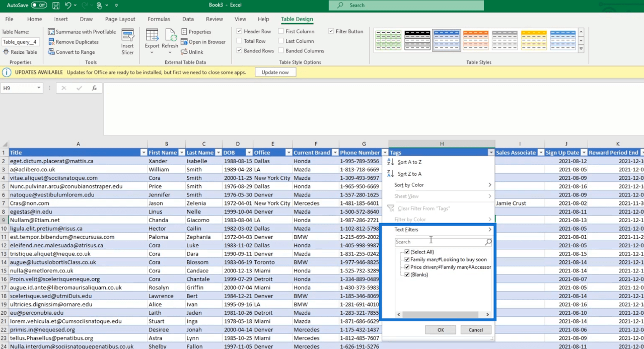Click Unlink in External Table Data
The image size is (644, 349).
point(192,52)
